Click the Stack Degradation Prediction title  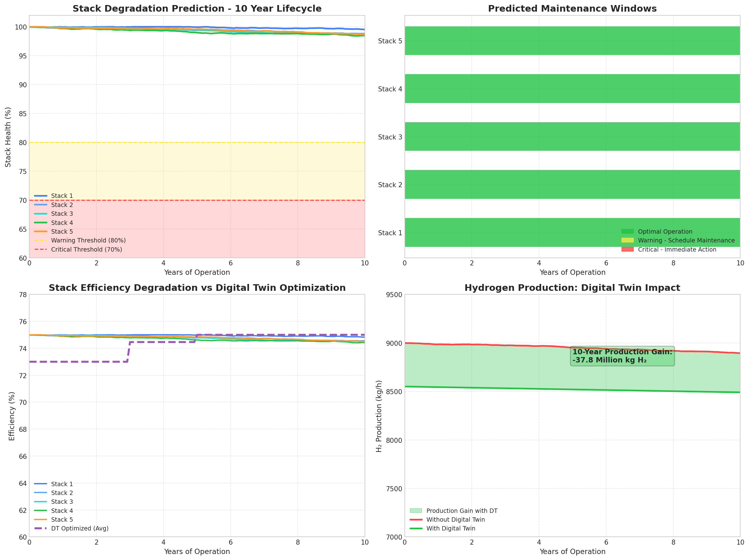click(198, 8)
